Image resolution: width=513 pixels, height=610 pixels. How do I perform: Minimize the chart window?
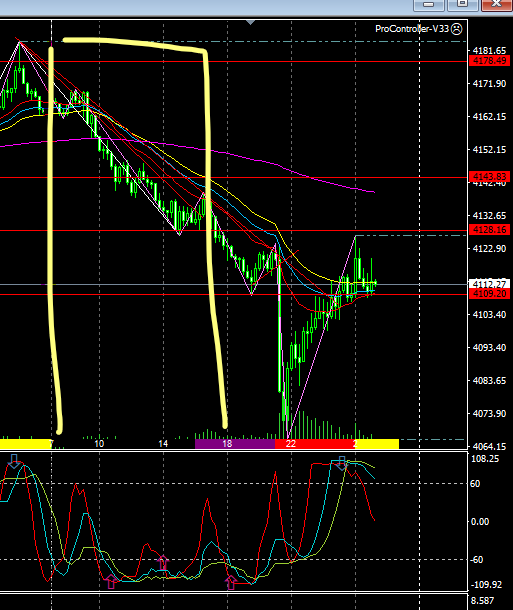coord(428,4)
